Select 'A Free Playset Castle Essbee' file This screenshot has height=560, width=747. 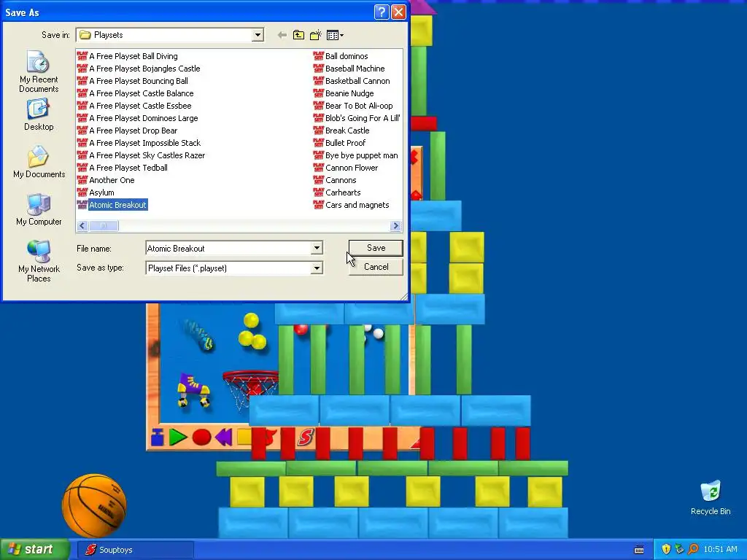click(x=134, y=106)
